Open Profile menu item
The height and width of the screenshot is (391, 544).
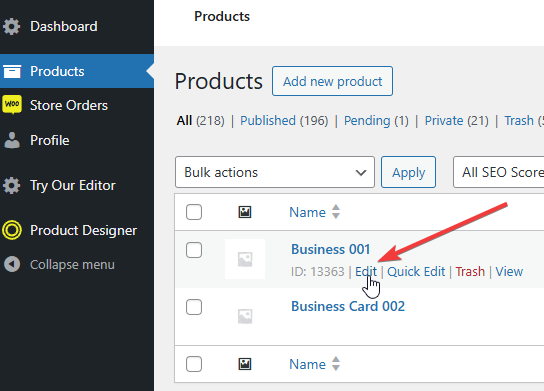pyautogui.click(x=50, y=140)
